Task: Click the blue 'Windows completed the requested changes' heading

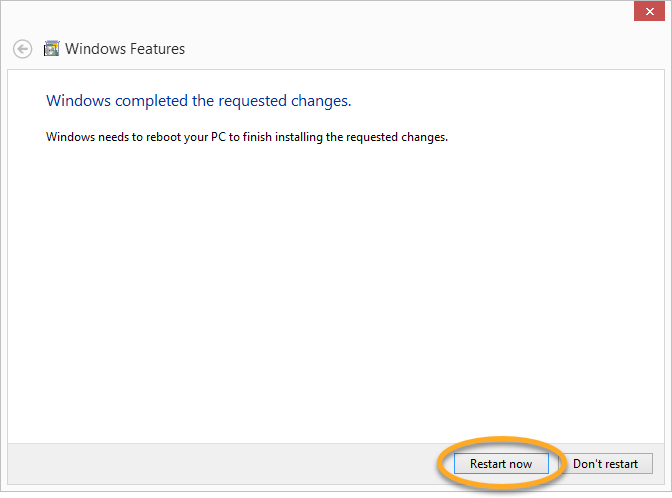Action: coord(198,101)
